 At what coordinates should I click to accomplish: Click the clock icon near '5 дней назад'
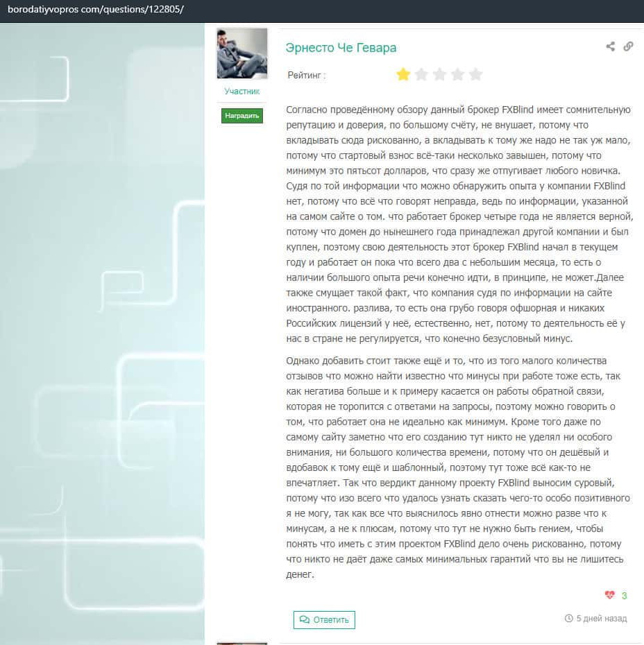(x=568, y=618)
